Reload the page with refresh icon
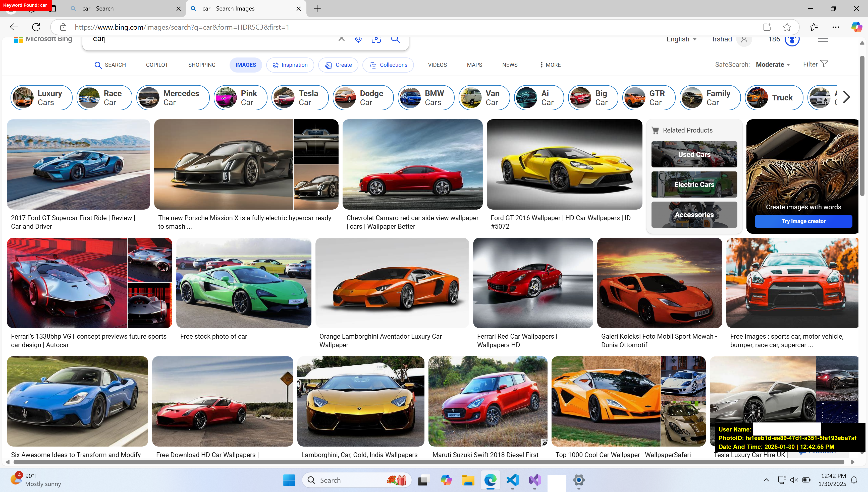868x492 pixels. [36, 27]
